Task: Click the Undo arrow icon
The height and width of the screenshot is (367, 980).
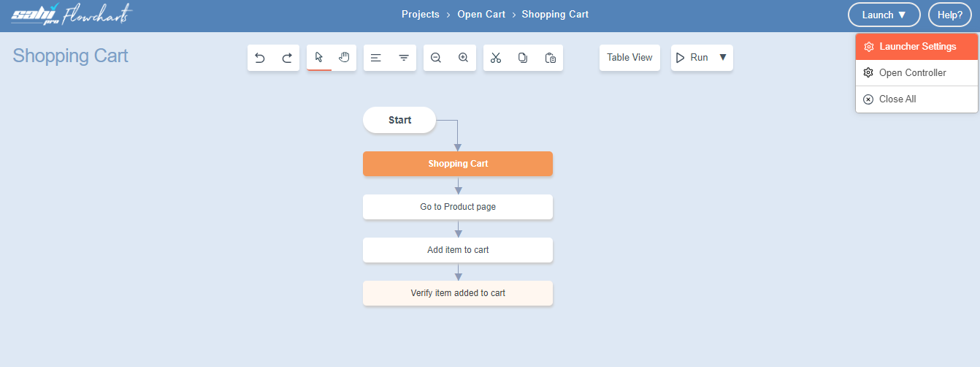Action: coord(260,58)
